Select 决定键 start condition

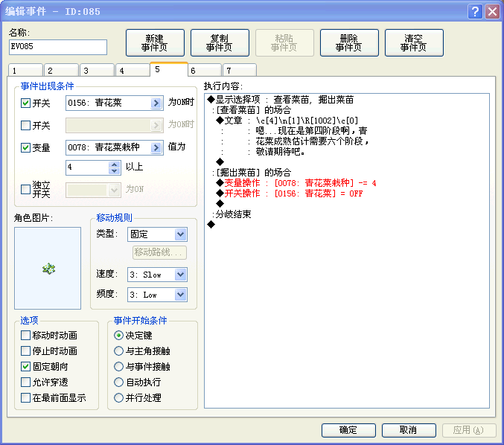[118, 336]
